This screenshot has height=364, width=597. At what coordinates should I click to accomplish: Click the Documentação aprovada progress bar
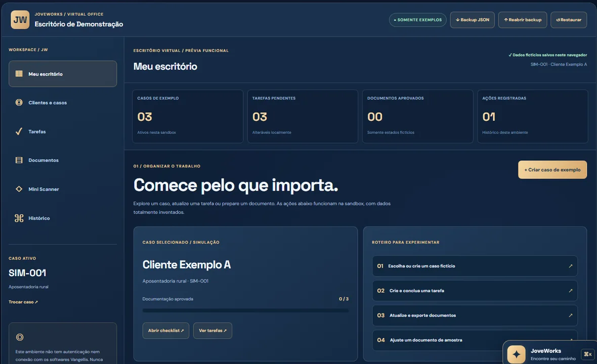245,310
